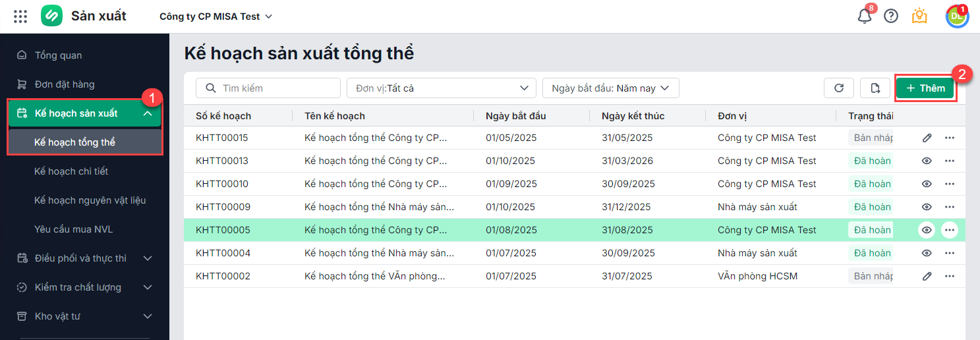Image resolution: width=980 pixels, height=340 pixels.
Task: Go to Tổng quan in sidebar
Action: coord(58,55)
